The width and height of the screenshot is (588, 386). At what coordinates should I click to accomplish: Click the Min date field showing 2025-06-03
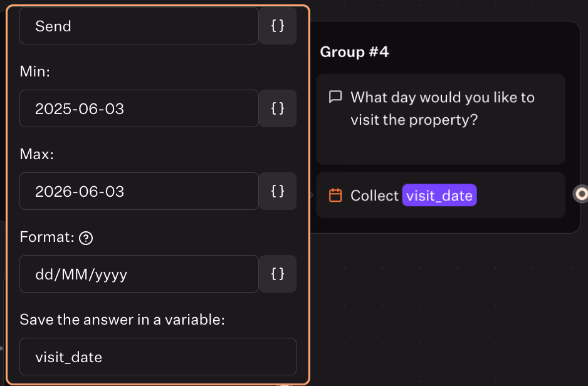coord(139,108)
